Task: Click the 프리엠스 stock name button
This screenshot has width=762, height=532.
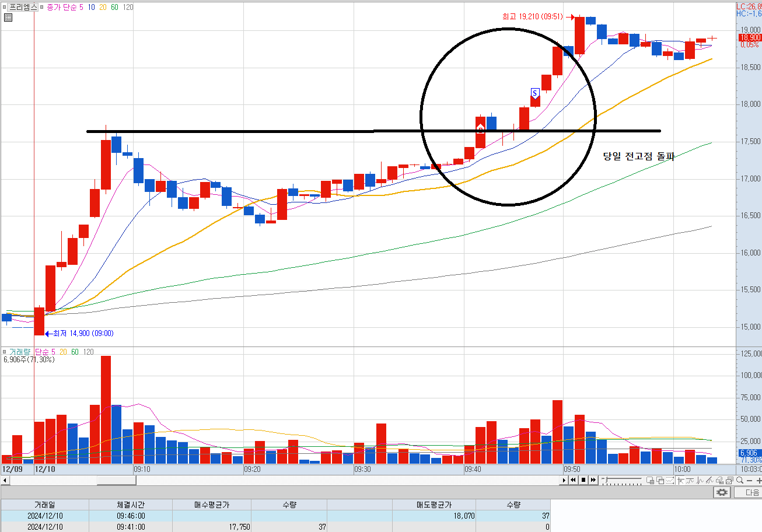Action: [23, 7]
